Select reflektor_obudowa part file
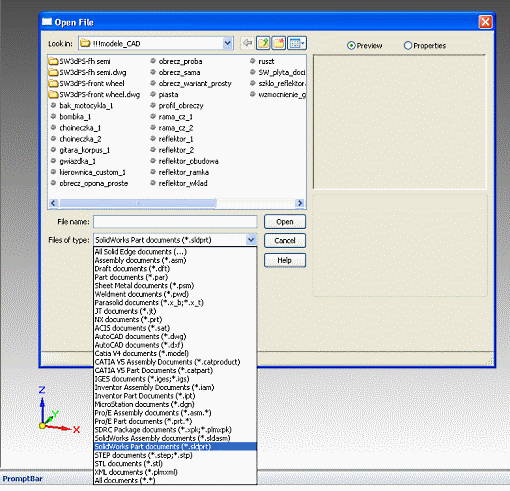This screenshot has width=510, height=491. click(x=184, y=161)
